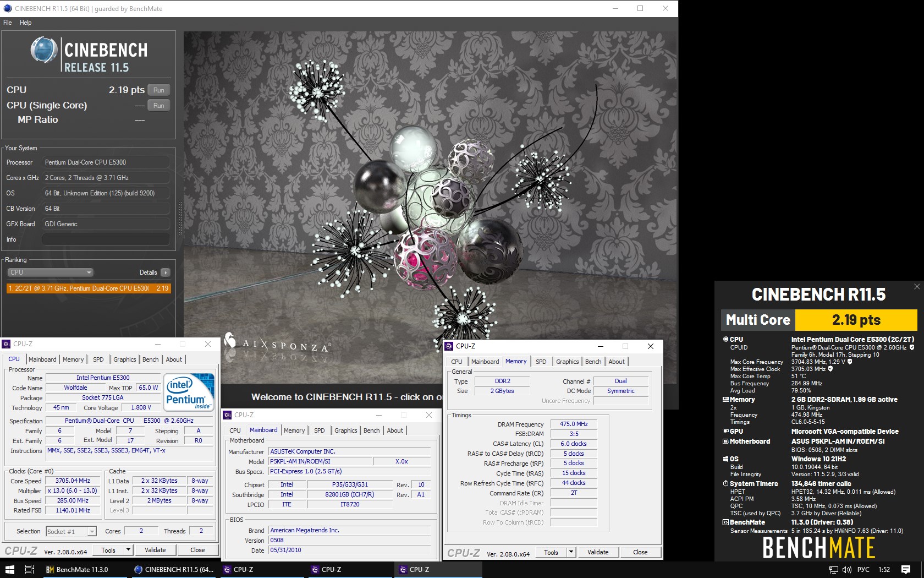Click the CPU-Z mainboard window title icon

click(228, 415)
